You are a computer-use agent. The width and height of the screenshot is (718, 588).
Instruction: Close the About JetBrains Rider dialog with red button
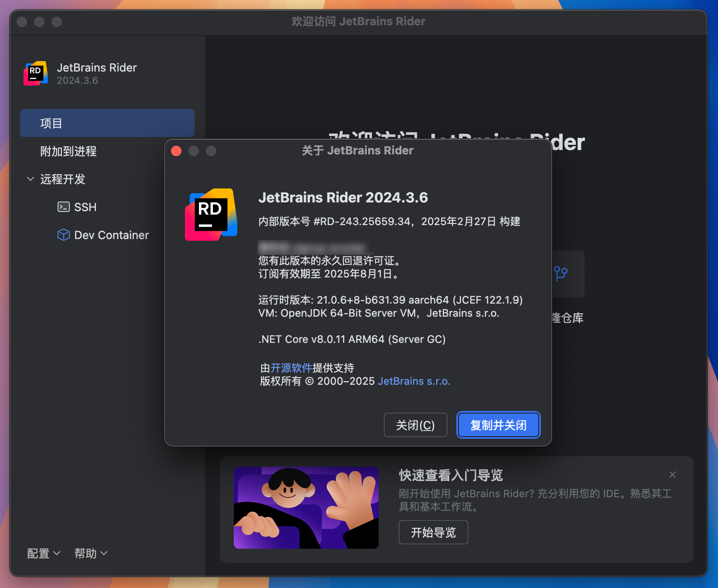(x=176, y=151)
